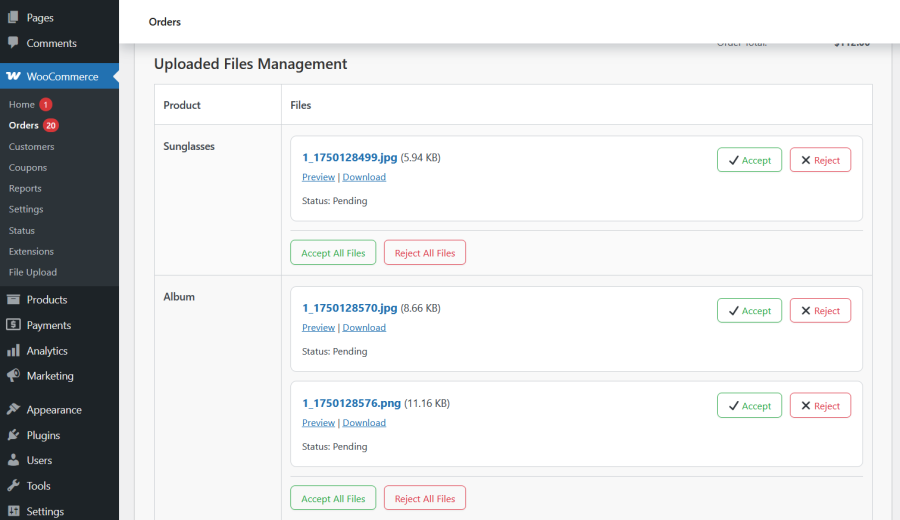Open the File Upload submenu item
This screenshot has height=520, width=900.
click(x=33, y=272)
